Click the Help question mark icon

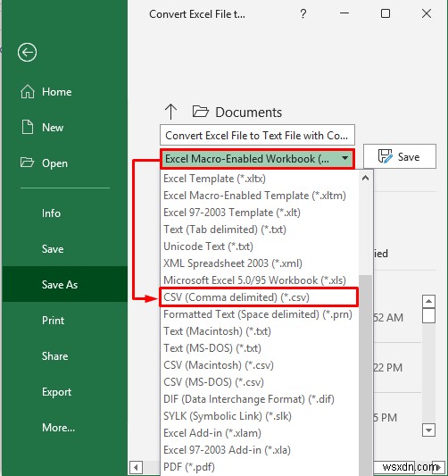tap(303, 13)
